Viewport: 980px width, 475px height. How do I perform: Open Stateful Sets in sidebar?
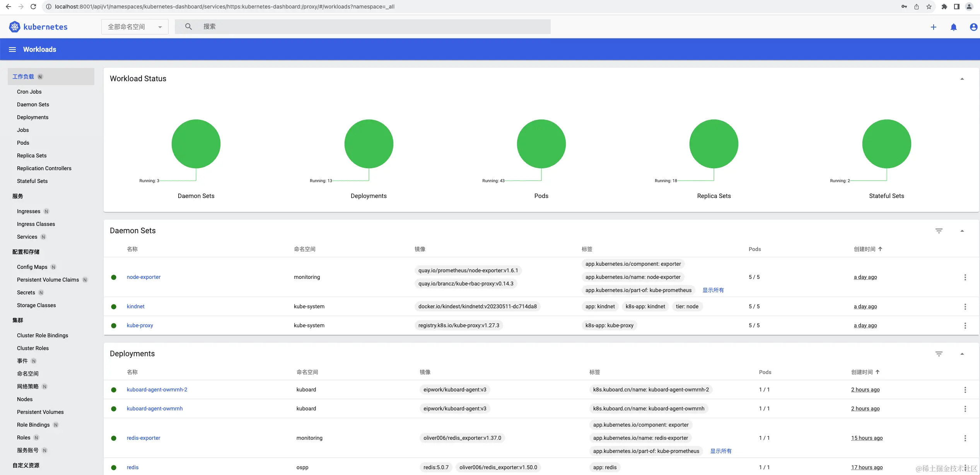tap(32, 181)
